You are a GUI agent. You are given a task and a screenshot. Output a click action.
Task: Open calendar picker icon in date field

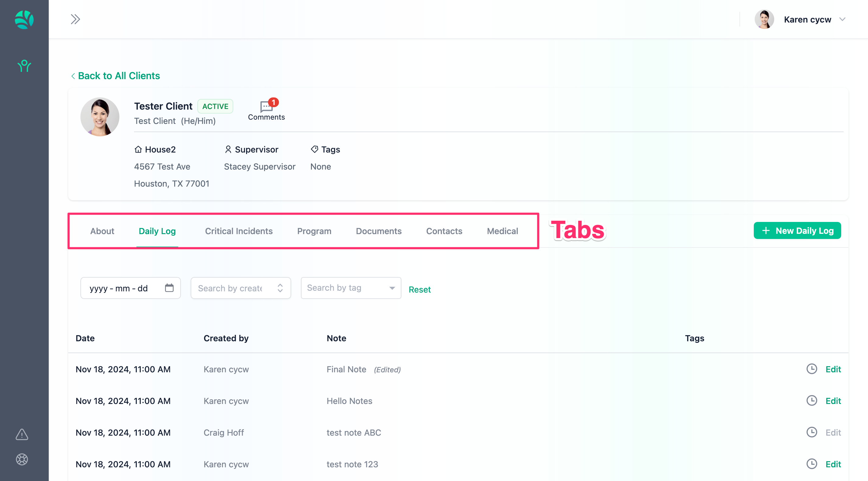pyautogui.click(x=169, y=288)
